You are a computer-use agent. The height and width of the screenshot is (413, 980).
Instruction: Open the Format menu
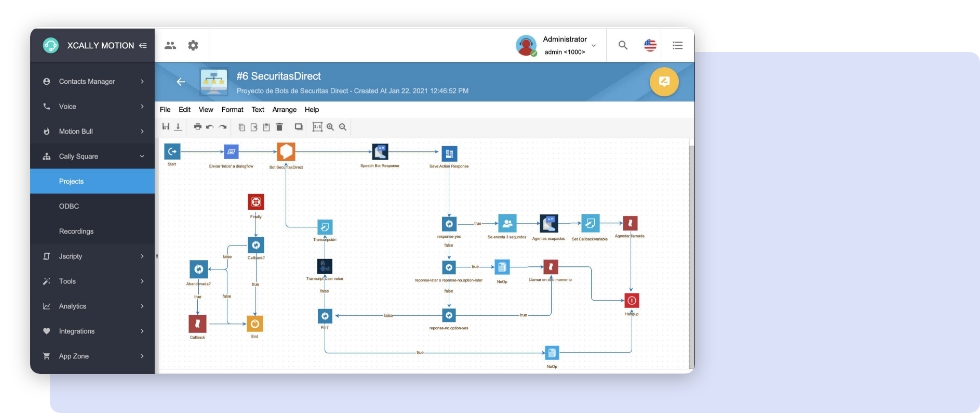pyautogui.click(x=232, y=109)
